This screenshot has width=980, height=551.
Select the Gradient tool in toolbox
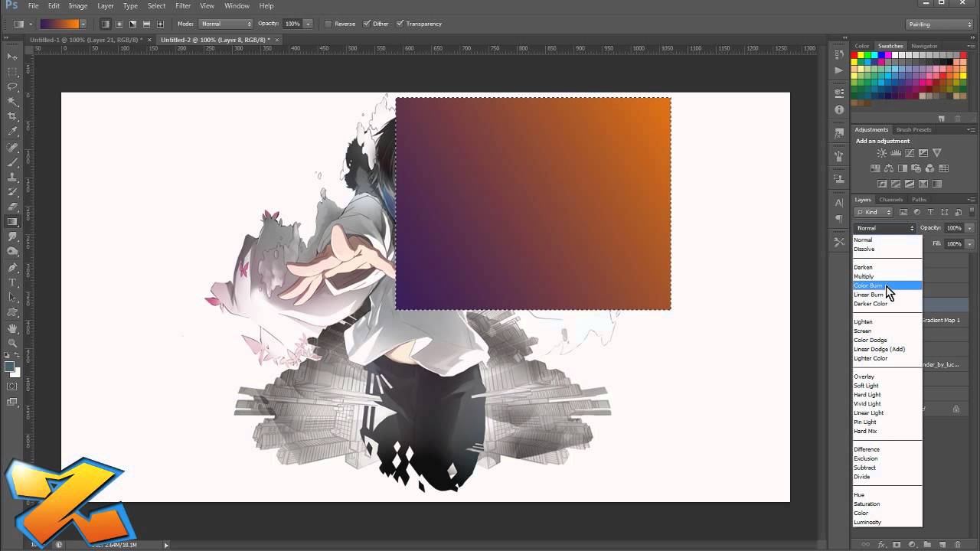(x=12, y=222)
